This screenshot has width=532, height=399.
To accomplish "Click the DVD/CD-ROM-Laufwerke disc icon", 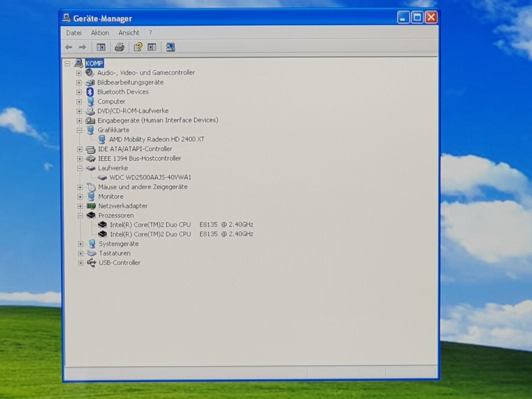I will click(x=90, y=111).
